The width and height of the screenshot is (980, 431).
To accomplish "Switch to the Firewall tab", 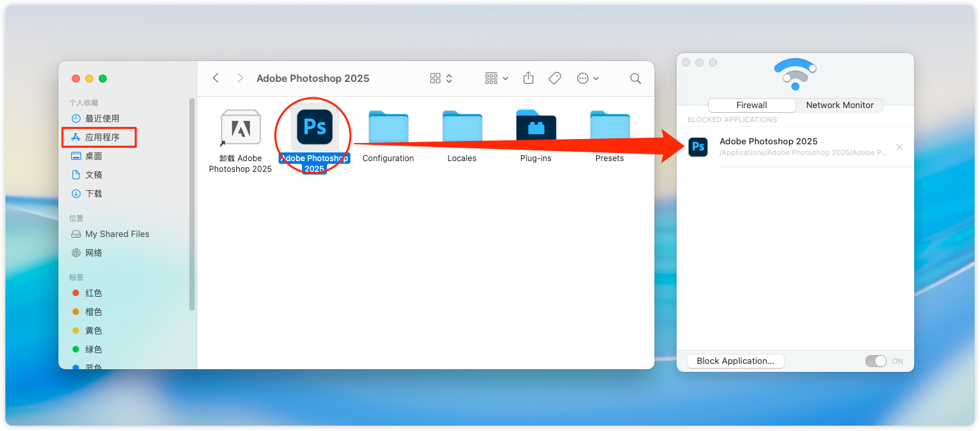I will (x=752, y=105).
